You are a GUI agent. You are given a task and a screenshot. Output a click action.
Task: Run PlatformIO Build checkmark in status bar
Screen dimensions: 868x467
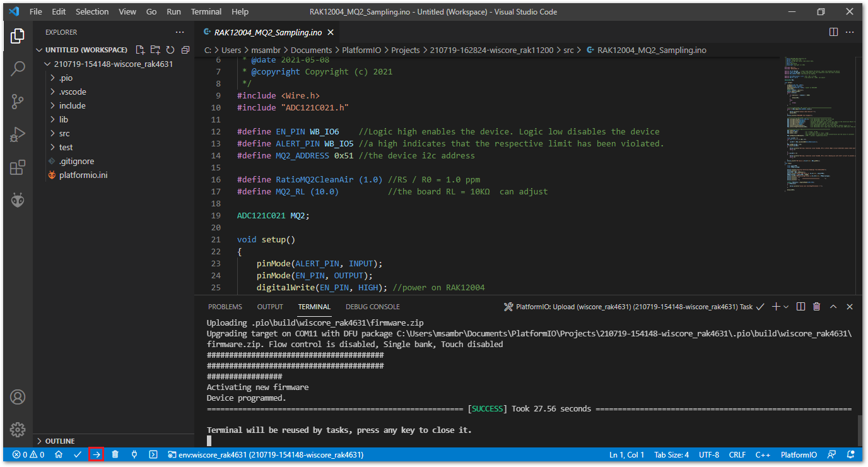click(x=78, y=454)
